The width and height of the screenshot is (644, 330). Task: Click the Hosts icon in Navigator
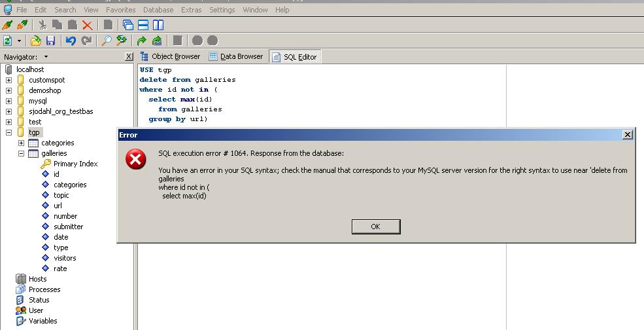[20, 278]
